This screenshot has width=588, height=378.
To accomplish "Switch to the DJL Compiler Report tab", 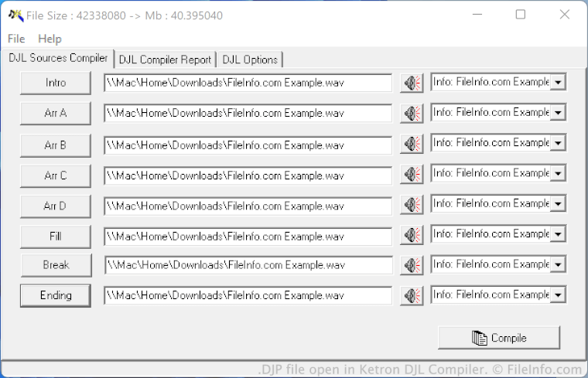I will [x=165, y=60].
